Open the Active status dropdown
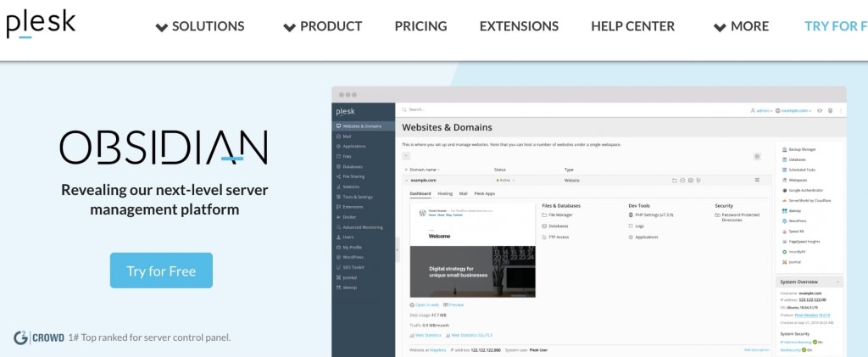The height and width of the screenshot is (357, 868). [x=505, y=181]
